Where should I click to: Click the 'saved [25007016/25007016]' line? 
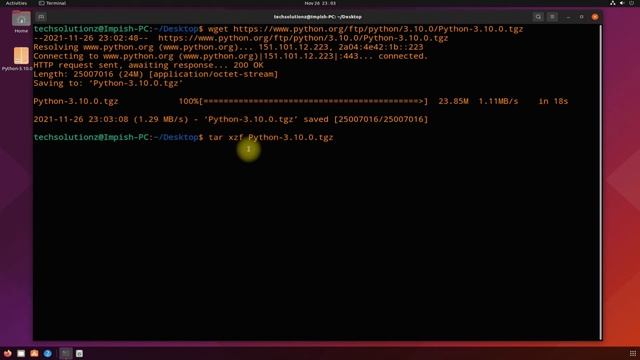[231, 119]
